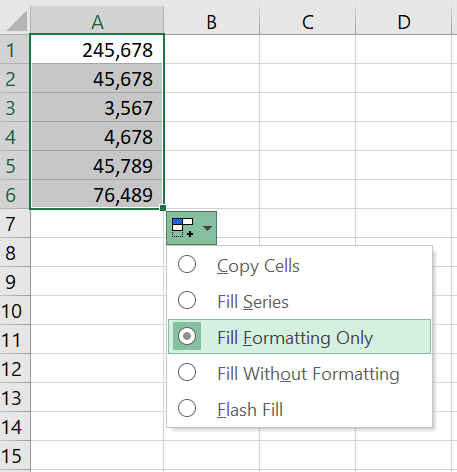Choose Fill Without Formatting option
Image resolution: width=457 pixels, height=472 pixels.
click(x=299, y=372)
